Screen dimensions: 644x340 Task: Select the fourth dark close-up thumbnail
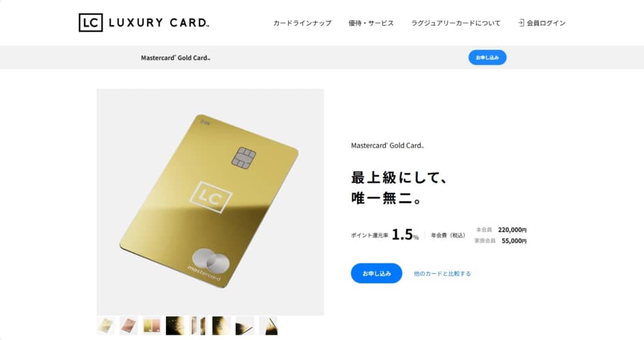(x=175, y=326)
